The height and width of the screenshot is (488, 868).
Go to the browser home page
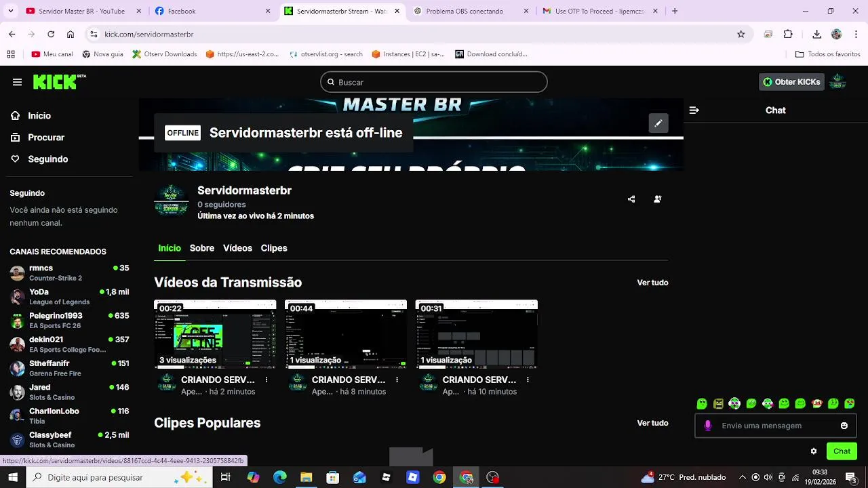click(71, 34)
